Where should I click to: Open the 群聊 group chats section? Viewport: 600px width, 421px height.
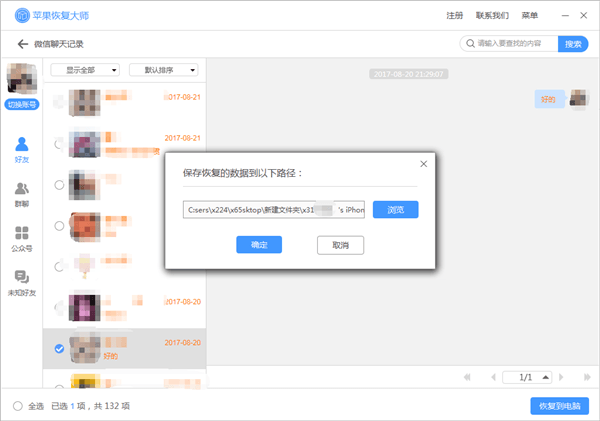tap(22, 195)
